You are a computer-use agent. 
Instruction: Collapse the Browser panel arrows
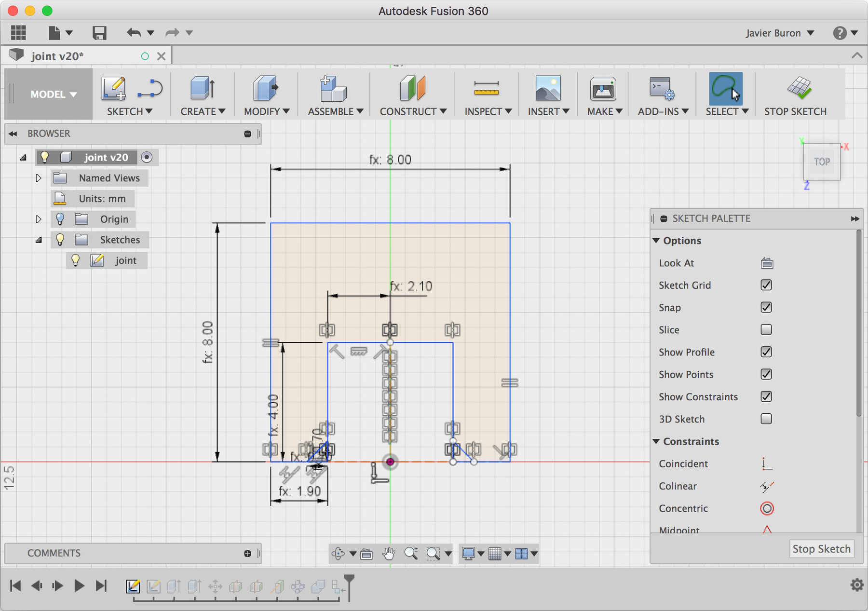[x=13, y=134]
